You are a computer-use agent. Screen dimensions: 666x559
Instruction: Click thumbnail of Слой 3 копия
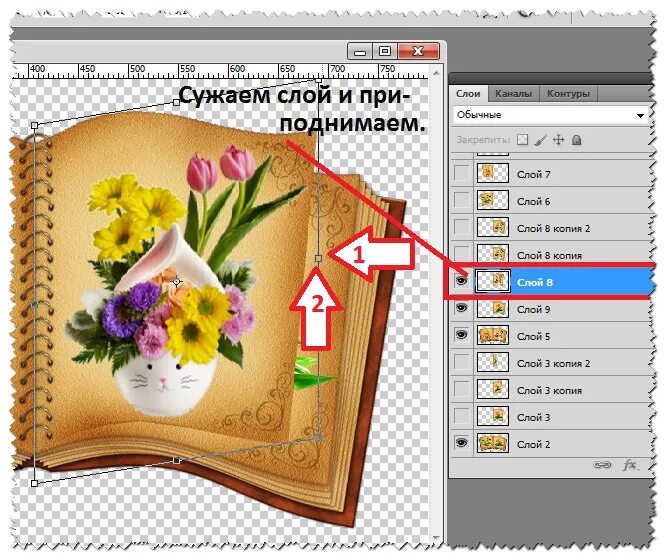493,389
